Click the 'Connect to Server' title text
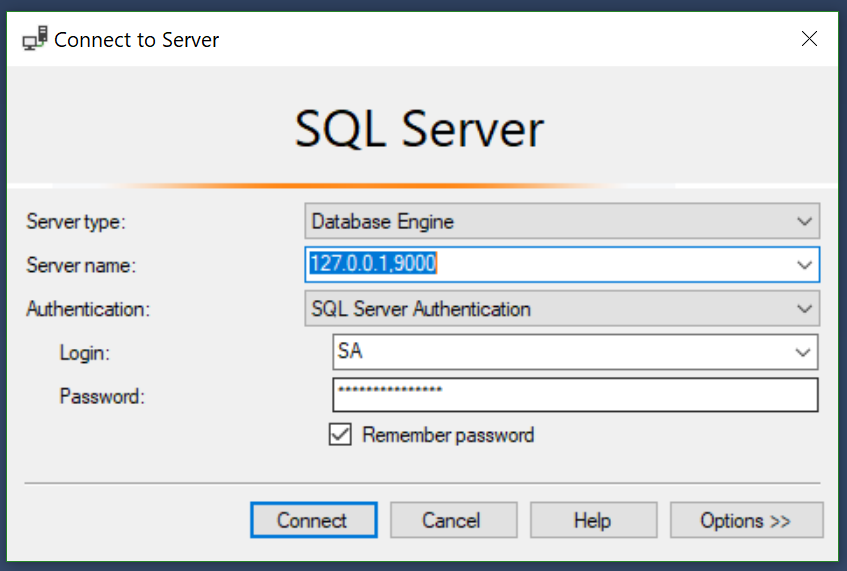This screenshot has height=571, width=847. click(137, 39)
